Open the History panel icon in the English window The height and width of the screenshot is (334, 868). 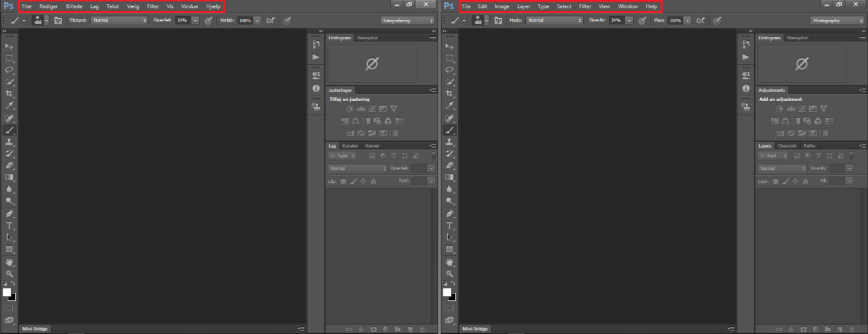[746, 45]
